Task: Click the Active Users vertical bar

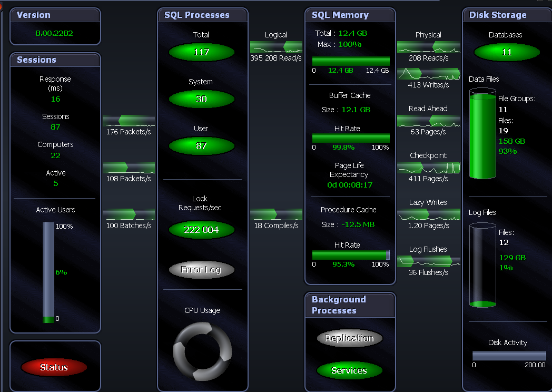Action: (x=48, y=272)
